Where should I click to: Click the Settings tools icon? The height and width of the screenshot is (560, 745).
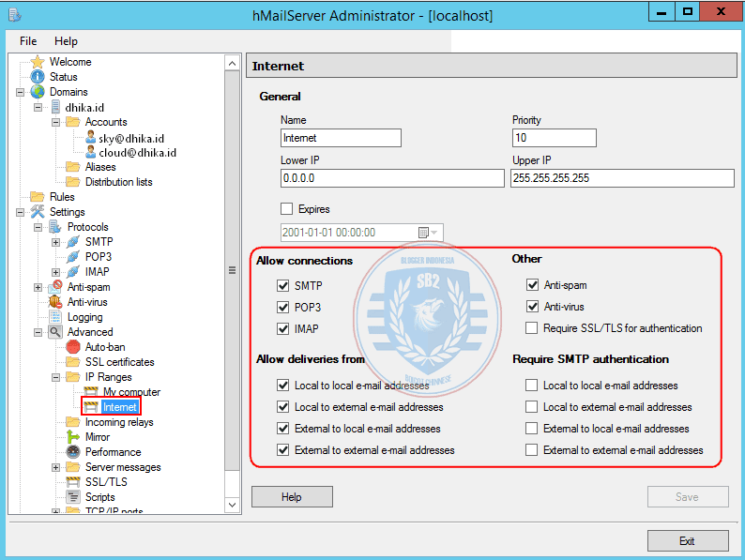click(x=38, y=211)
